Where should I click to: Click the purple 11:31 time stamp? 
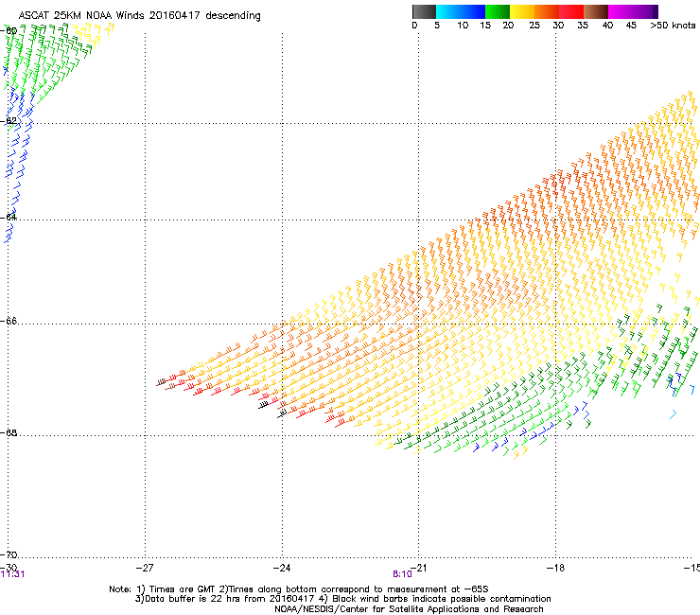click(x=12, y=574)
